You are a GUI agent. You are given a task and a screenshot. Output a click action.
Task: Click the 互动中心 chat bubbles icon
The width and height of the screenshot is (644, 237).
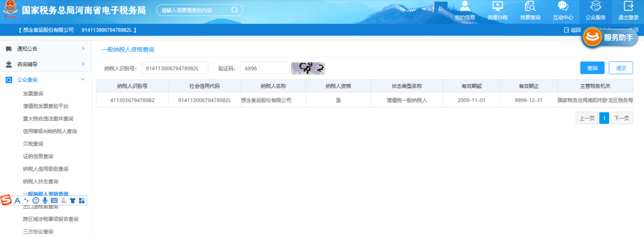[x=563, y=7]
